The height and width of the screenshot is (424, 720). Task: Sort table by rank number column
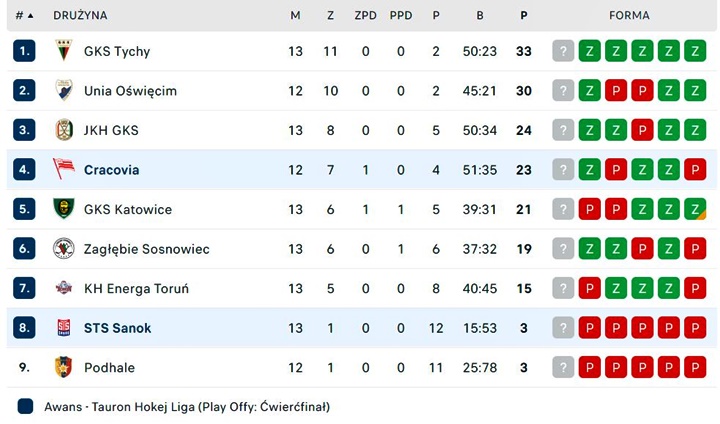(24, 16)
